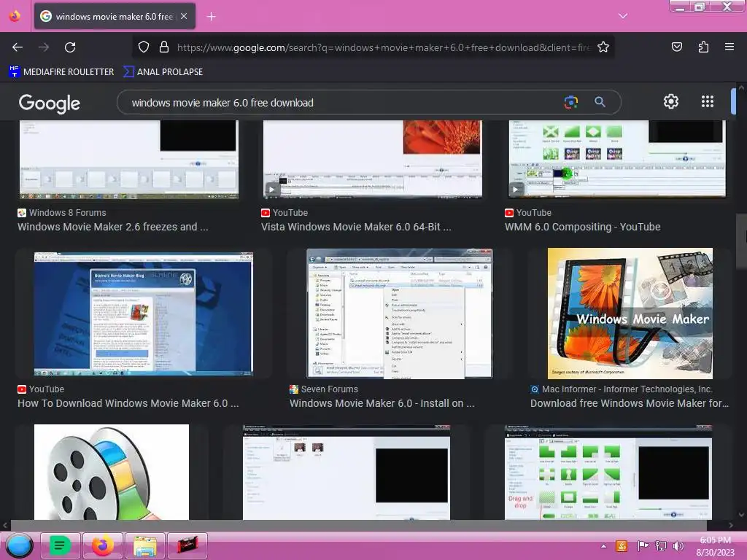Click the Firefox View icon

coord(15,16)
